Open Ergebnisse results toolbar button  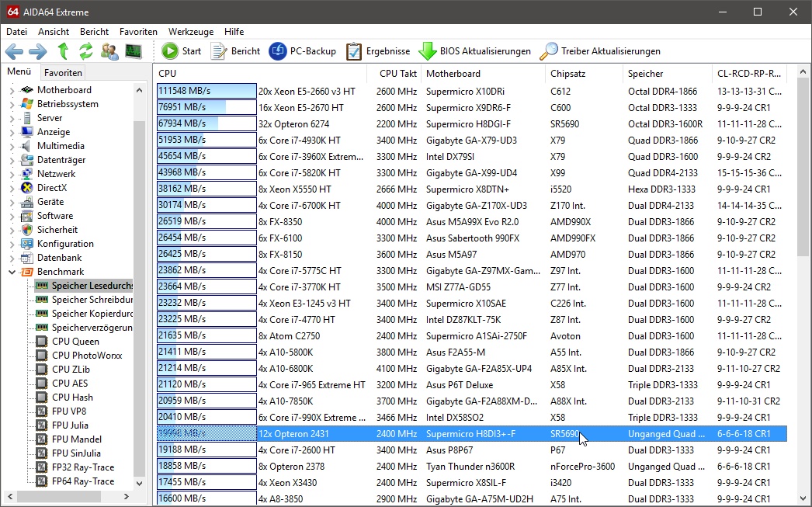pos(378,51)
